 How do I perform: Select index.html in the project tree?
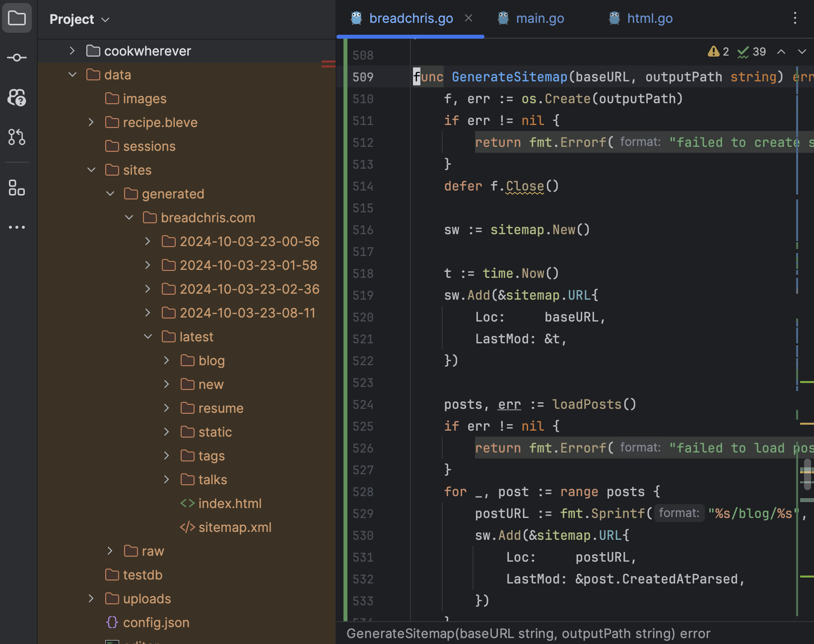click(187, 504)
